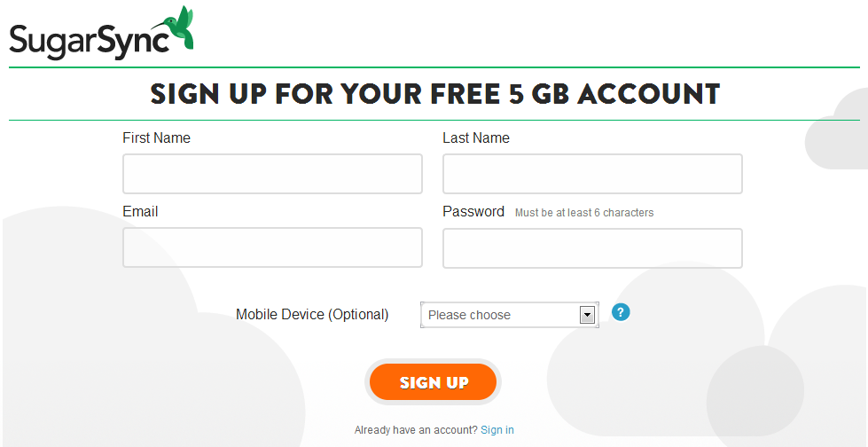Image resolution: width=868 pixels, height=447 pixels.
Task: Click the 'Password' field label
Action: pos(473,212)
